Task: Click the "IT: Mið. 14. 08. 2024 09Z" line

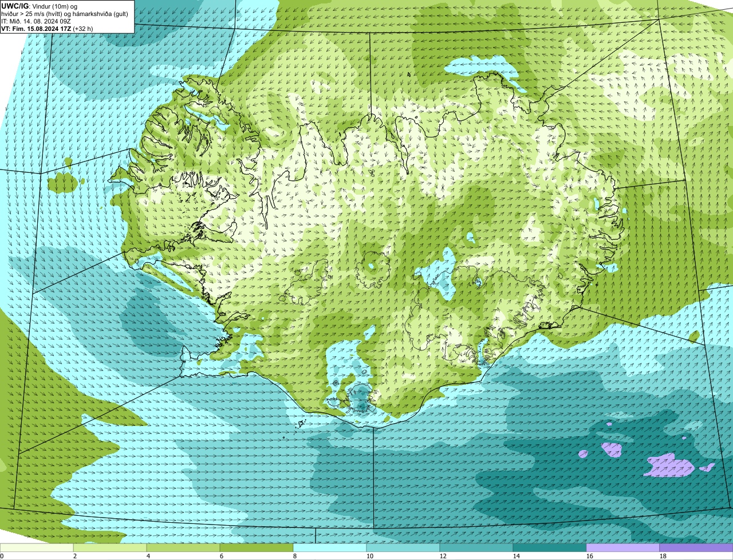Action: coord(37,21)
